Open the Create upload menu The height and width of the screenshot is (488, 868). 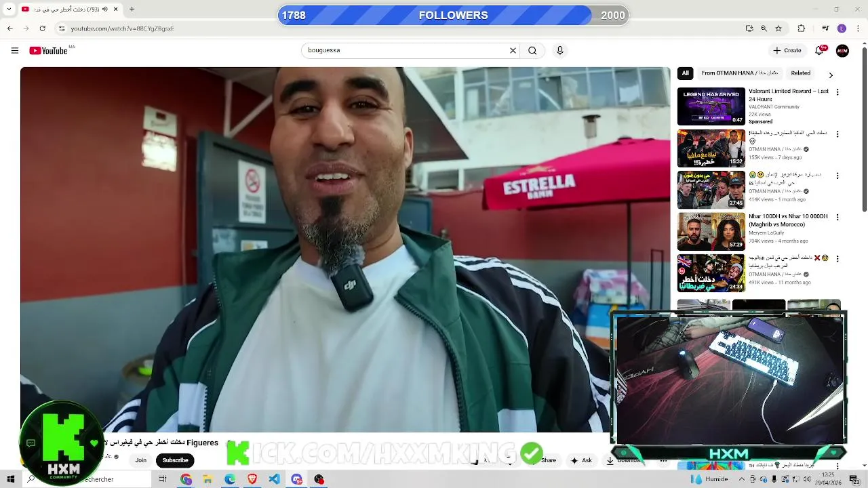tap(787, 50)
